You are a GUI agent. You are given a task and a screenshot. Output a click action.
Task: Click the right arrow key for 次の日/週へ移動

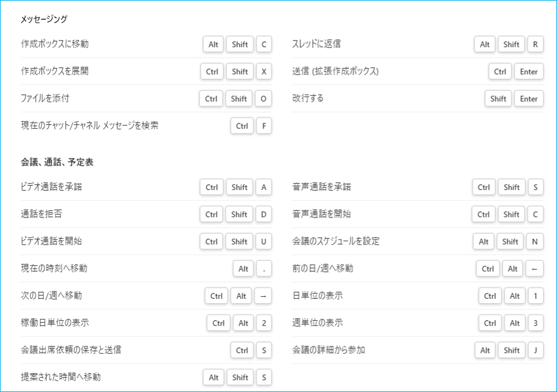coord(263,296)
